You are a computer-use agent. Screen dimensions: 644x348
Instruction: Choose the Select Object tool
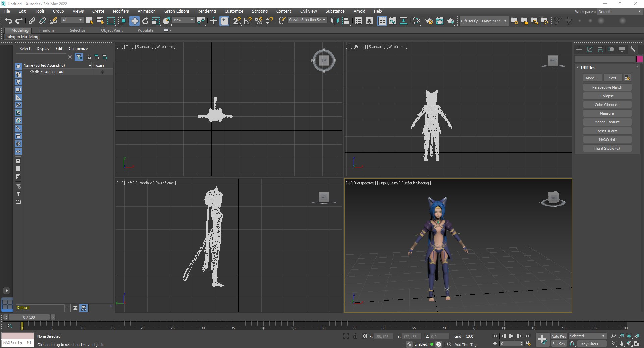pos(89,21)
